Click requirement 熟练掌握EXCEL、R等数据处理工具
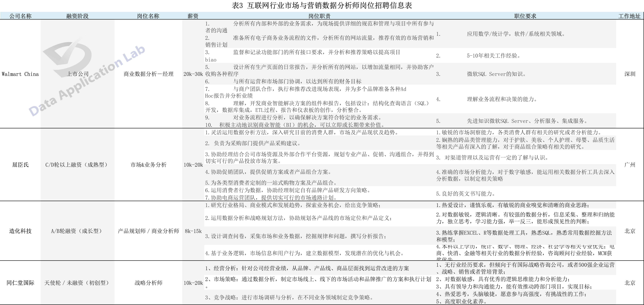644x305 pixels. coord(524,236)
